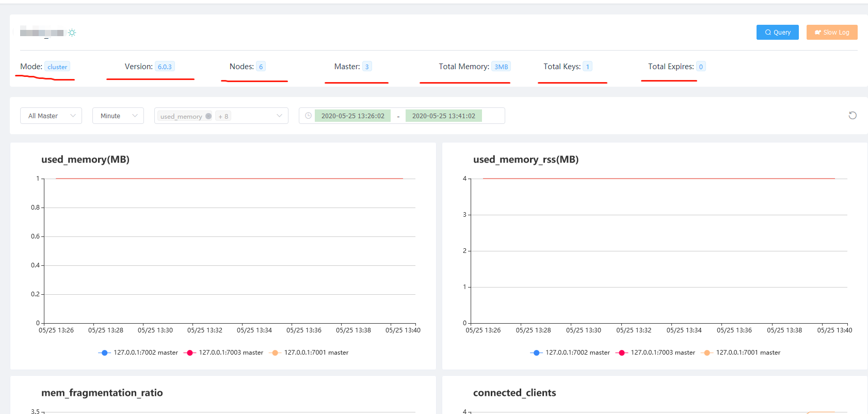The width and height of the screenshot is (868, 414).
Task: Toggle 127.0.0.1:7001 master legend in used_memory_rss chart
Action: click(x=742, y=353)
